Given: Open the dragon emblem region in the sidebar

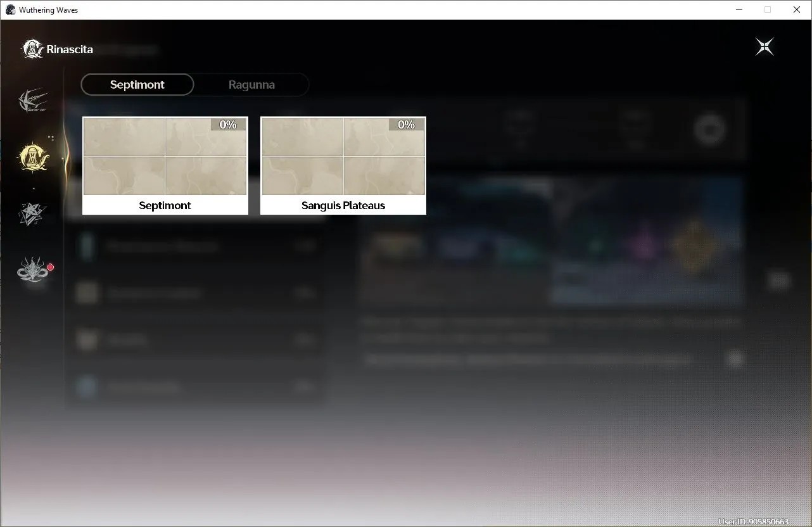Looking at the screenshot, I should click(33, 270).
